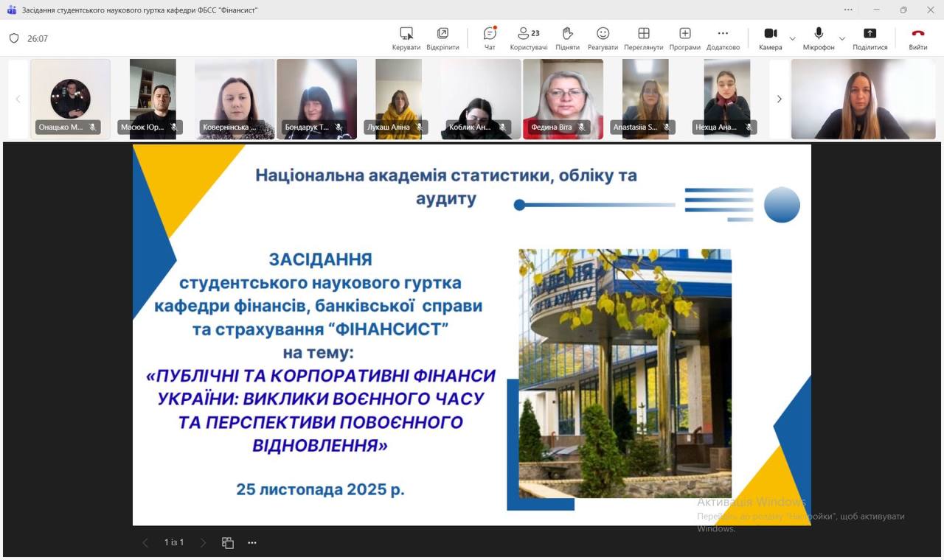Screen dimensions: 944x560
Task: Toggle the Камера on or off
Action: pos(770,38)
